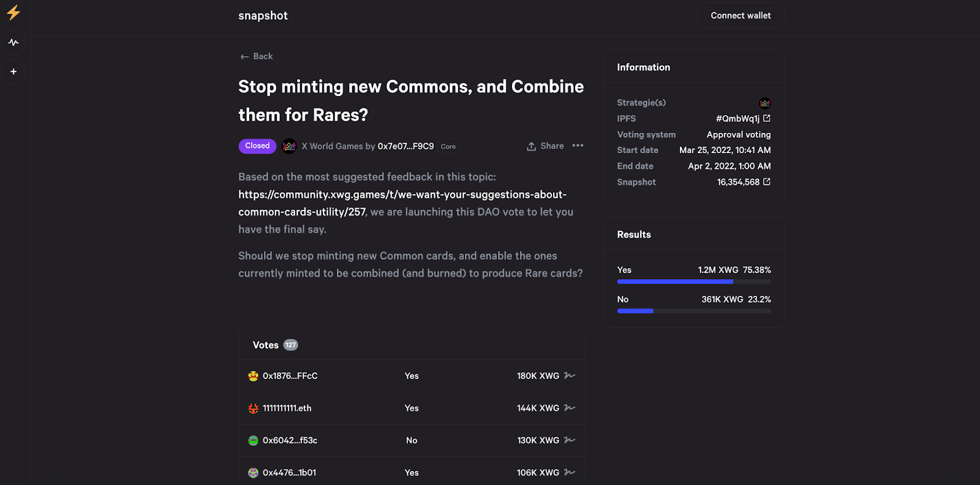
Task: Open receipt icon for 180K XWG vote
Action: coord(570,375)
